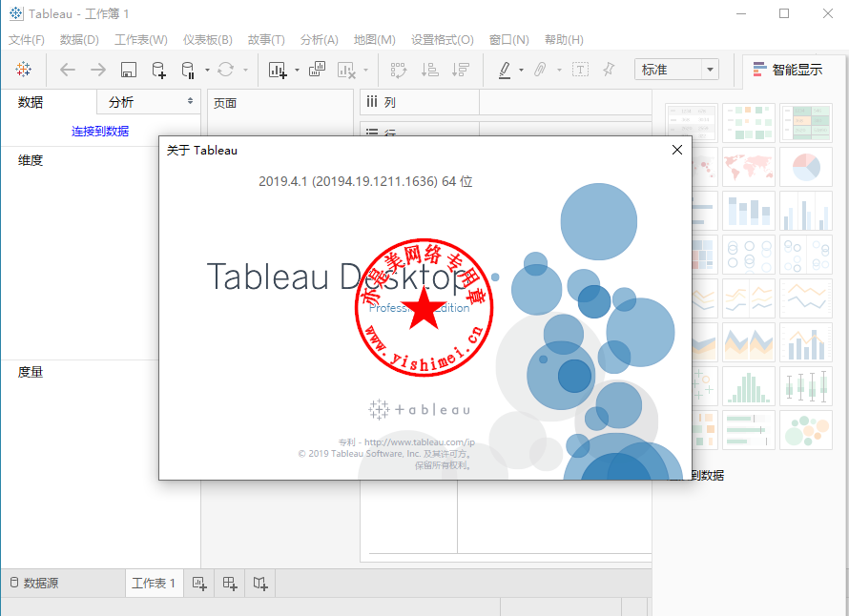Open the 文件(F) menu
Screen dimensions: 849x616
[27, 39]
